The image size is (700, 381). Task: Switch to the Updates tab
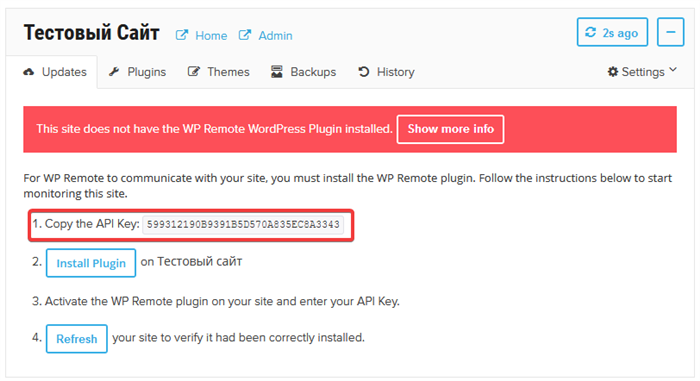(55, 72)
